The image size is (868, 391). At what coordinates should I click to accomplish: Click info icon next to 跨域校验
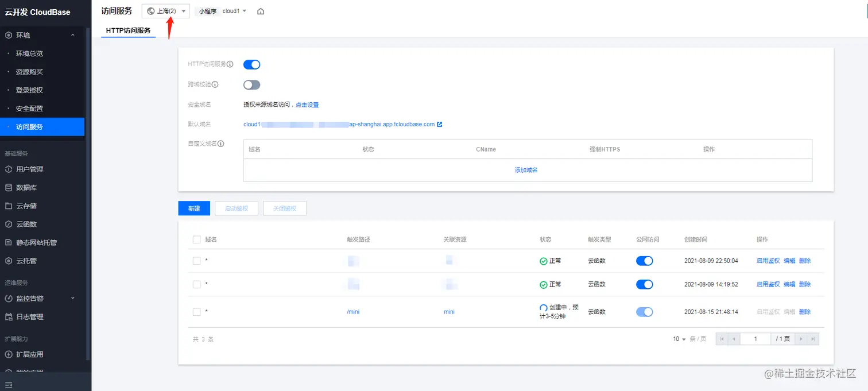[215, 84]
